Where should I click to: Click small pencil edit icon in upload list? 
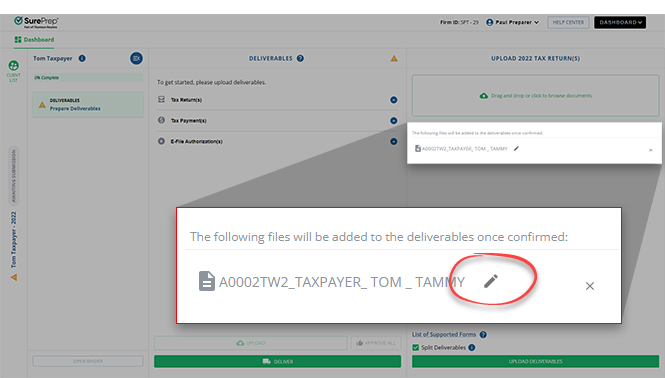point(516,148)
